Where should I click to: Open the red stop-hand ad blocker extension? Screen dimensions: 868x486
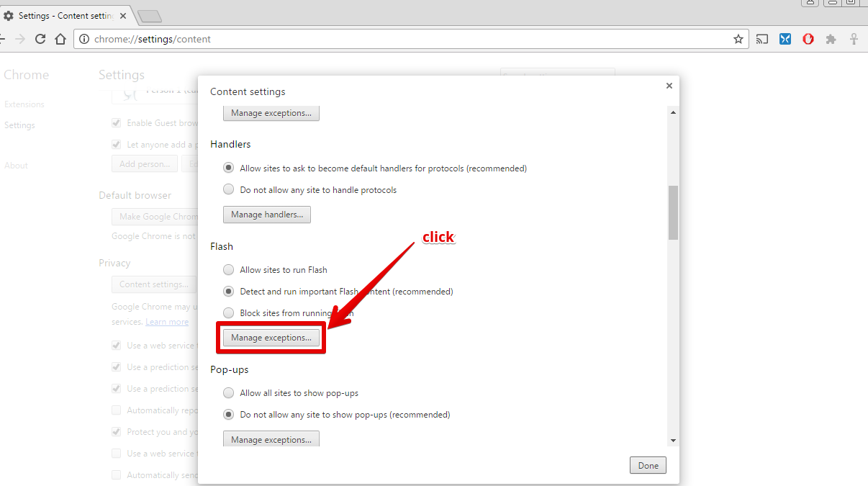click(x=808, y=39)
